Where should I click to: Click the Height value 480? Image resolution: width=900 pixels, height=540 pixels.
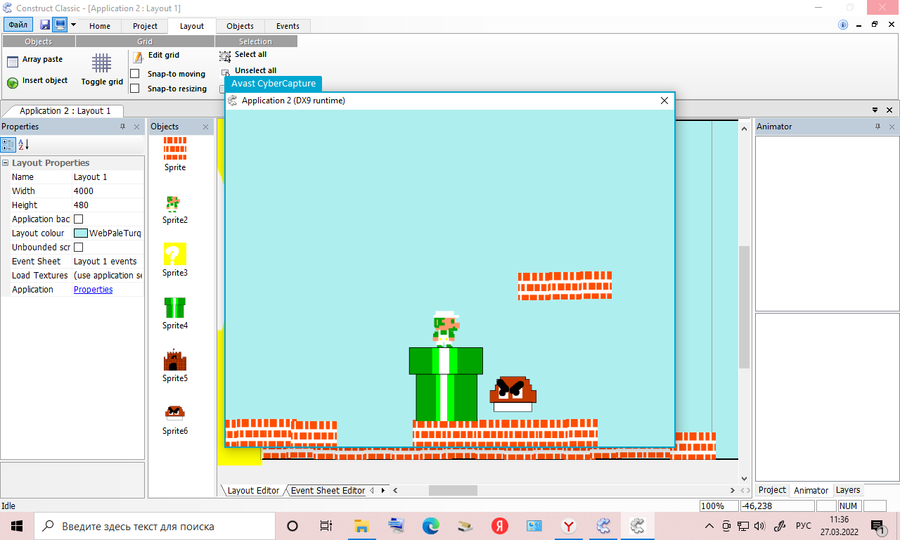pos(107,205)
